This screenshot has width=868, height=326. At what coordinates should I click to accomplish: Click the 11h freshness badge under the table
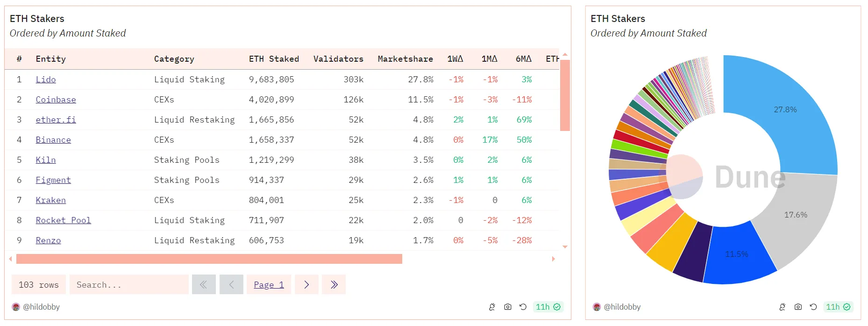tap(548, 307)
